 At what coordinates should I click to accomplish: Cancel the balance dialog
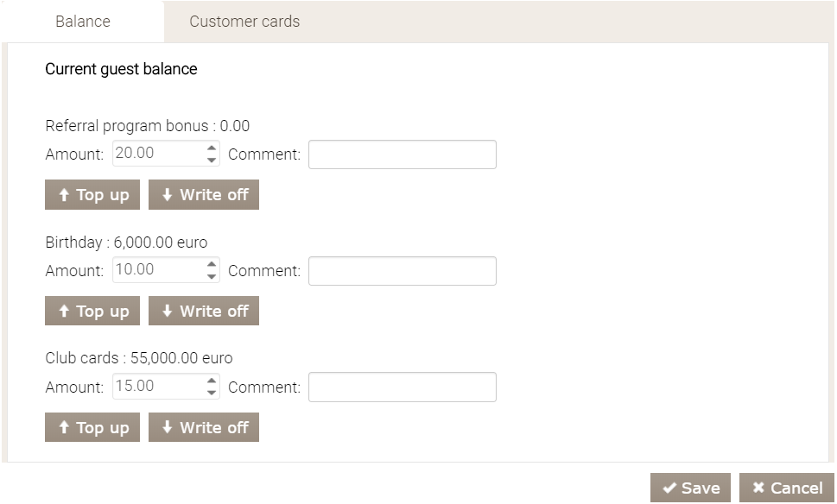(x=787, y=488)
